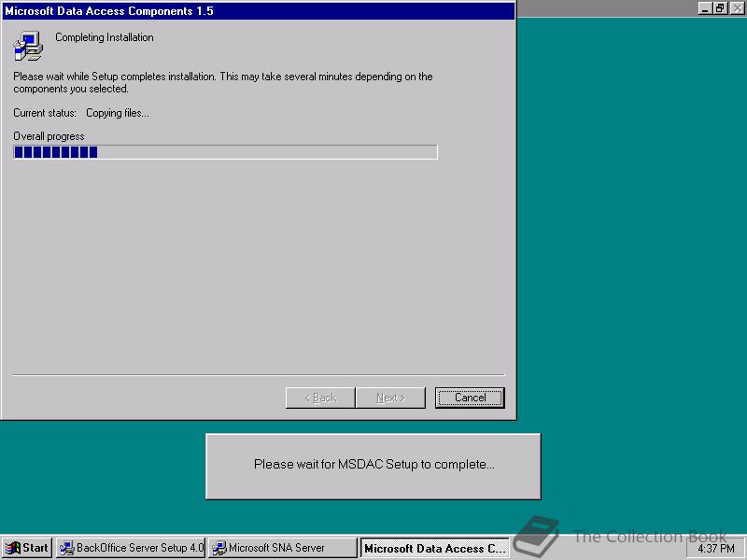This screenshot has width=747, height=560.
Task: Switch to Microsoft SNA Server taskbar item
Action: click(283, 548)
